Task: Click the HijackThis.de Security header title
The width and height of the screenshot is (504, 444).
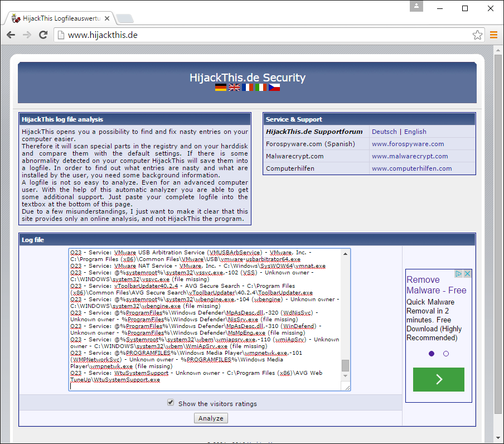Action: tap(247, 78)
